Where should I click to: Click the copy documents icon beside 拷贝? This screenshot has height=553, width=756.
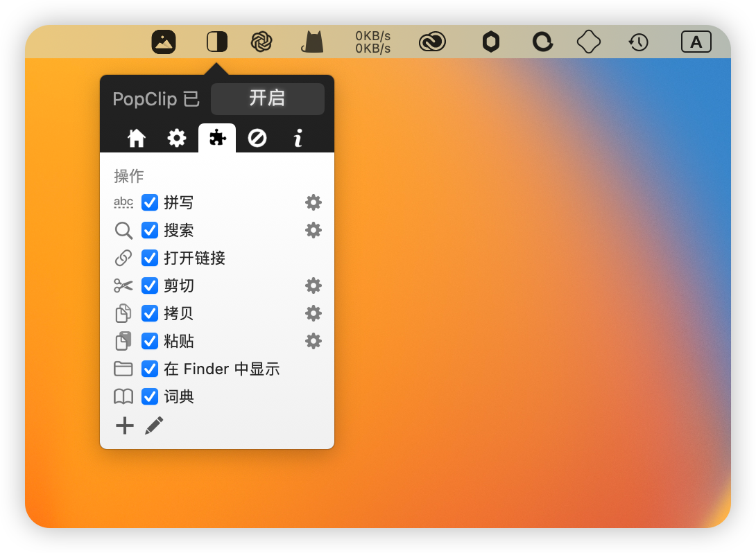point(123,313)
